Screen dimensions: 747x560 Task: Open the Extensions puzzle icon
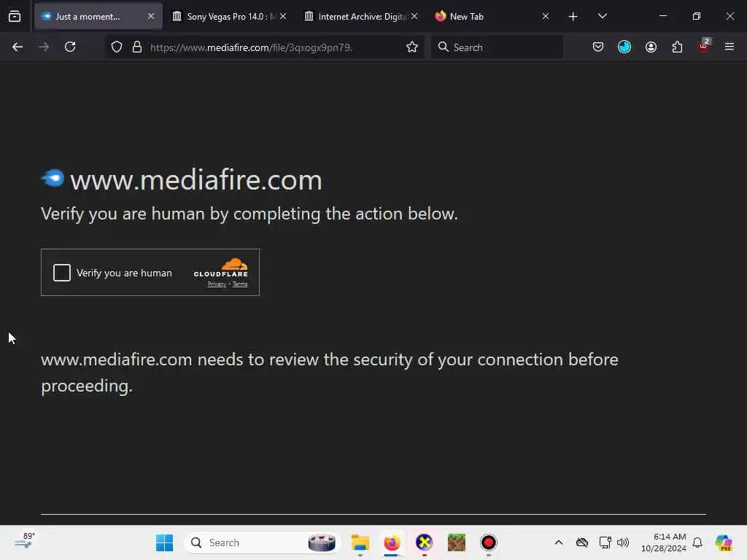(x=678, y=47)
